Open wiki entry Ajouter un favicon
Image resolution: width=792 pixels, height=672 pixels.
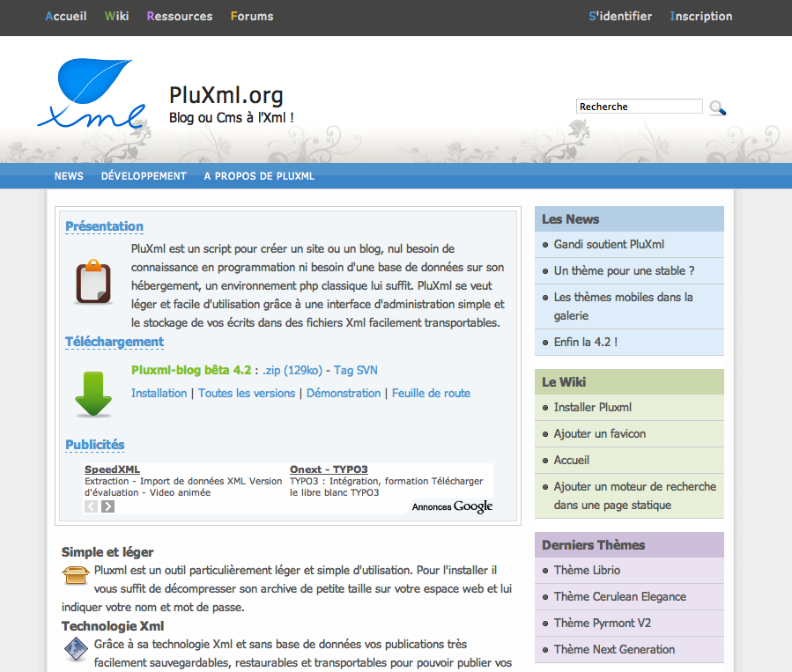click(x=600, y=433)
